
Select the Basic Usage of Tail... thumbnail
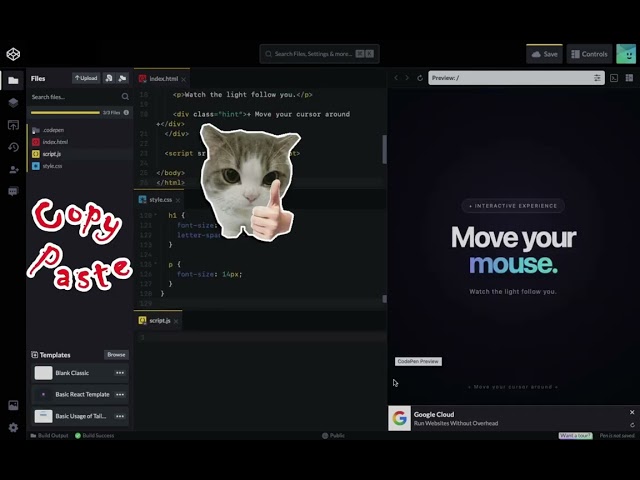tap(43, 416)
